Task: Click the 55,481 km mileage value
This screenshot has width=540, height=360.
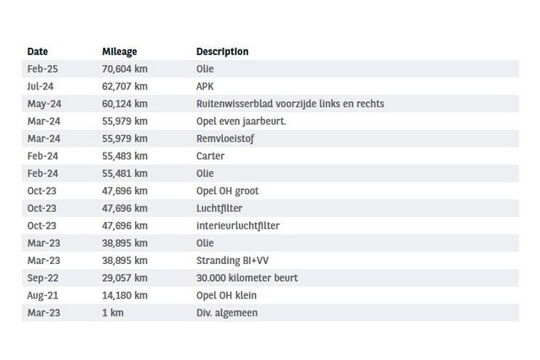Action: 125,173
